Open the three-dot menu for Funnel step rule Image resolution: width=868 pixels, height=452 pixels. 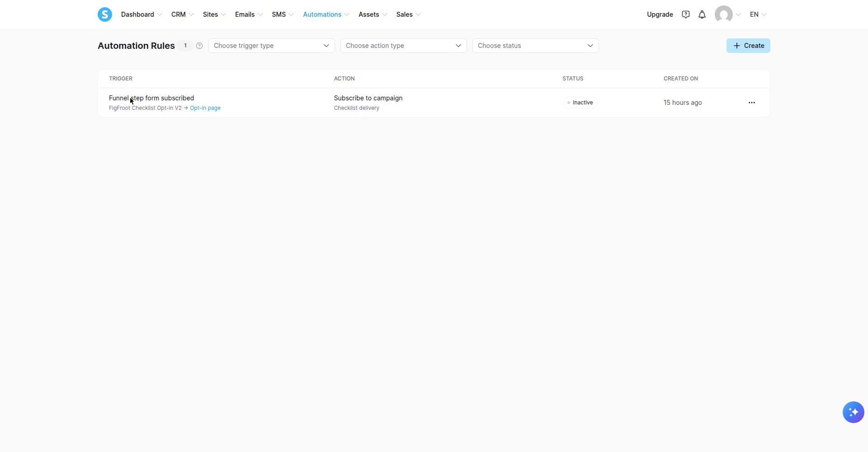pyautogui.click(x=752, y=103)
